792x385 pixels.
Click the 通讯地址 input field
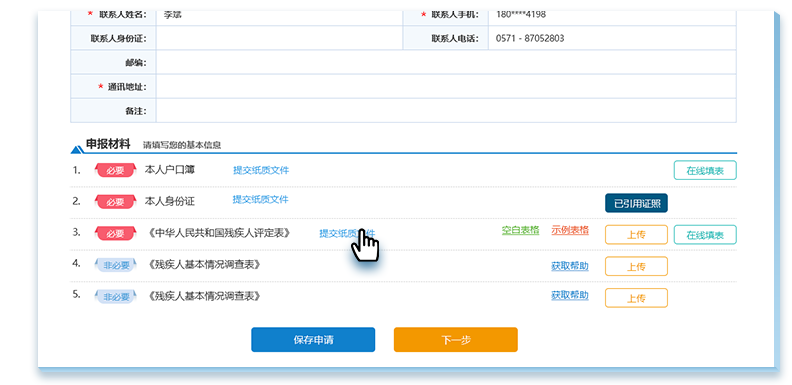point(446,86)
